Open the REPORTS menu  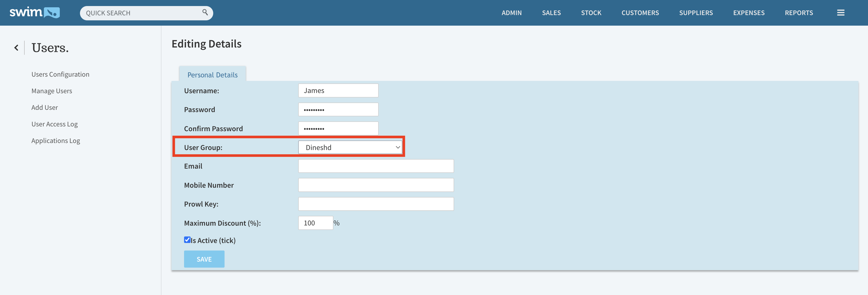799,13
